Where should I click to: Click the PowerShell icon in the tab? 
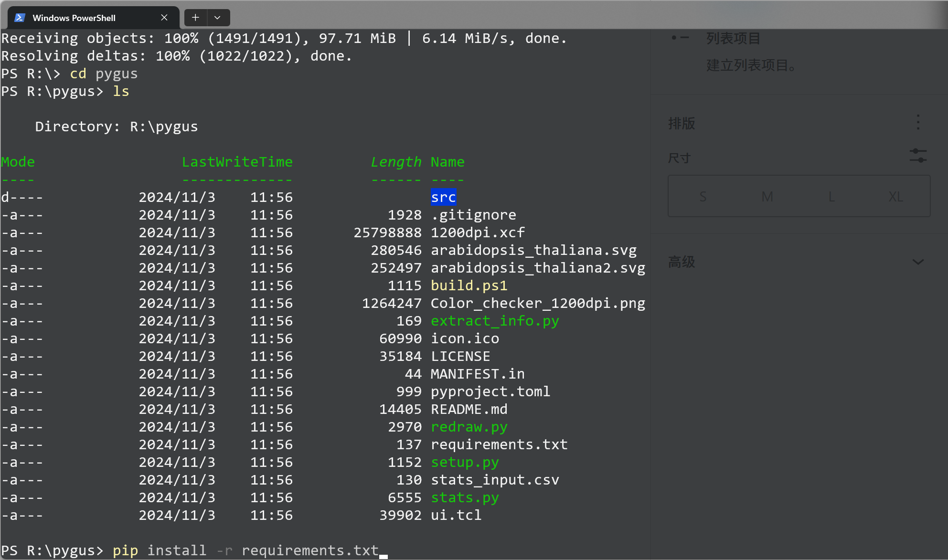[20, 18]
